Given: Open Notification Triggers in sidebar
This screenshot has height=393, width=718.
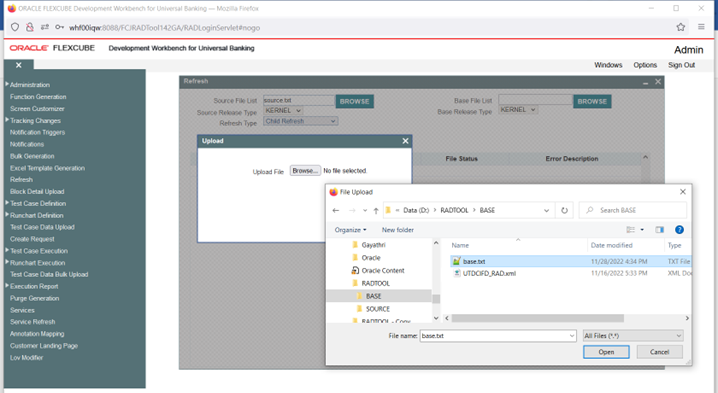Looking at the screenshot, I should (x=38, y=132).
